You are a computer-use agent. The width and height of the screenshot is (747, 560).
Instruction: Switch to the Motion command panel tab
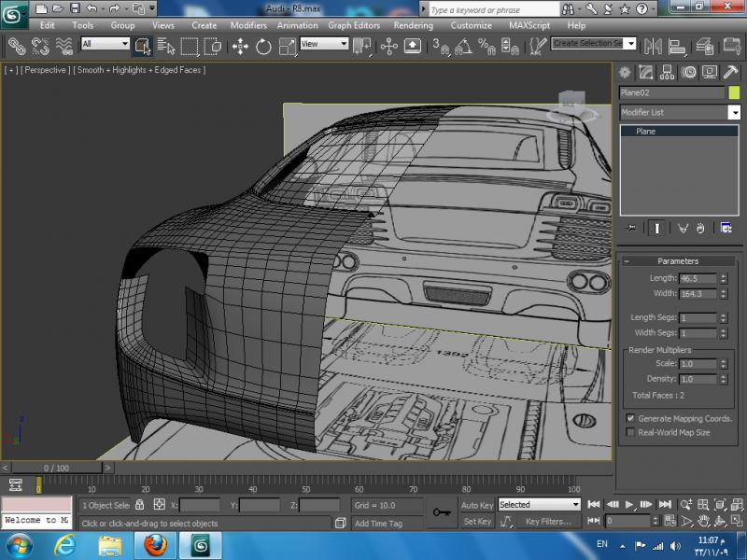(688, 73)
